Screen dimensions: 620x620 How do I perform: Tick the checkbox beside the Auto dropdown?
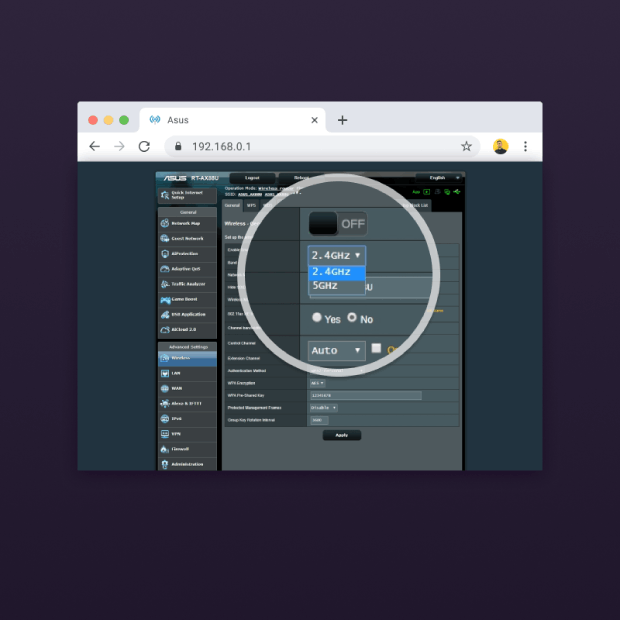[x=376, y=349]
